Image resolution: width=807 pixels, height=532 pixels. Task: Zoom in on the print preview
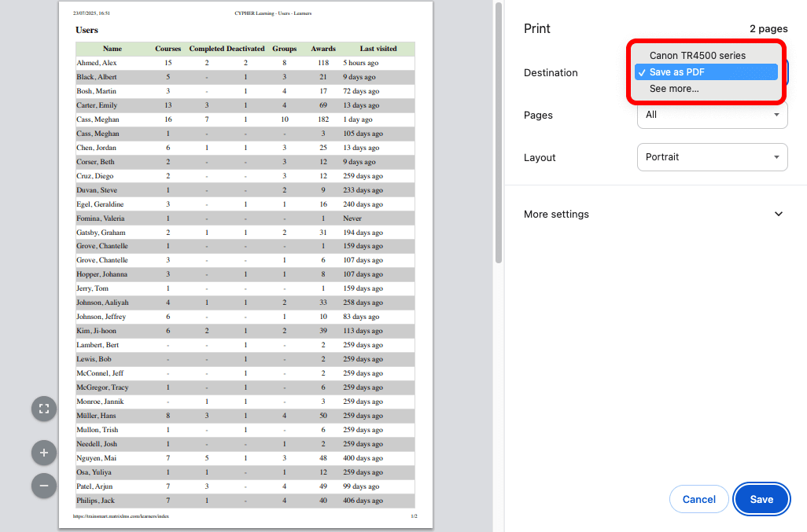click(x=43, y=453)
